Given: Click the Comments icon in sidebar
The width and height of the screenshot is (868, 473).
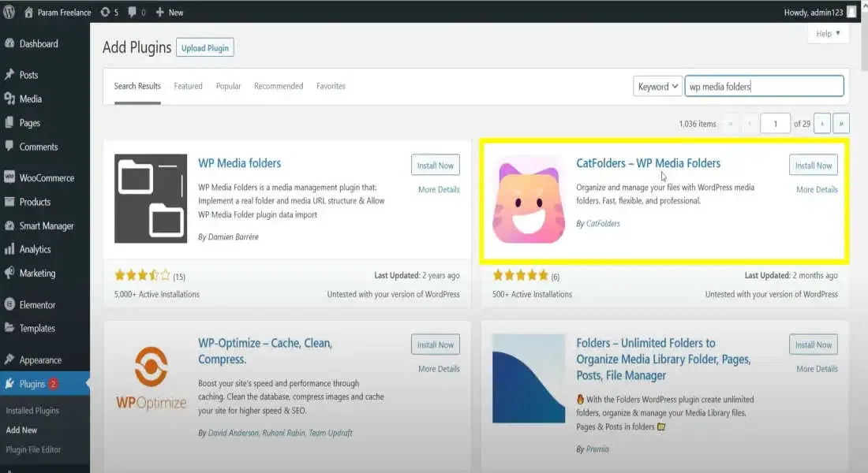Looking at the screenshot, I should point(9,146).
